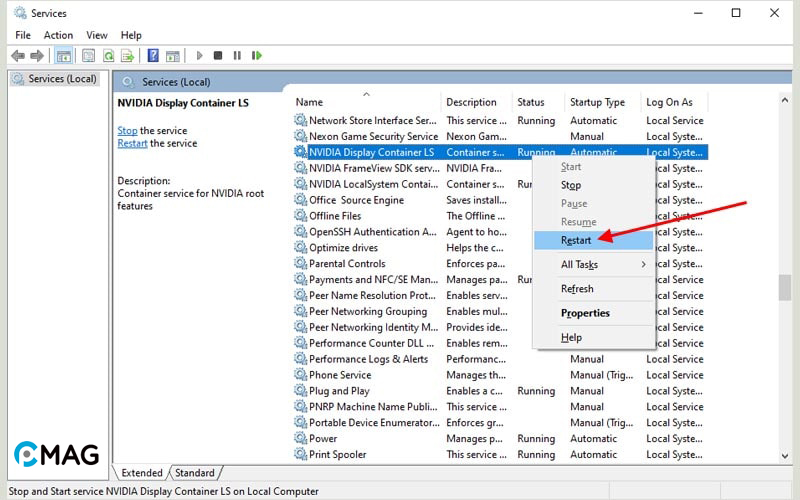Click the "Restart" the service link
This screenshot has height=500, width=800.
[x=132, y=143]
